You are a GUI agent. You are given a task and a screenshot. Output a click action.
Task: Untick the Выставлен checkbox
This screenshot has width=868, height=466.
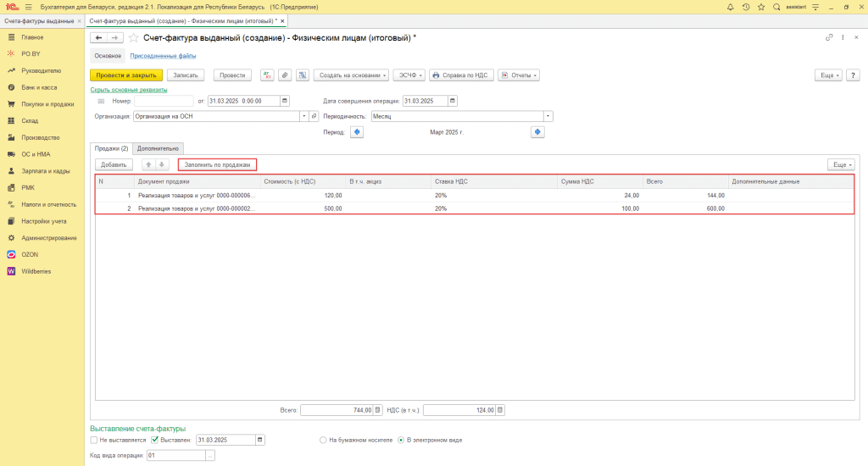click(155, 440)
